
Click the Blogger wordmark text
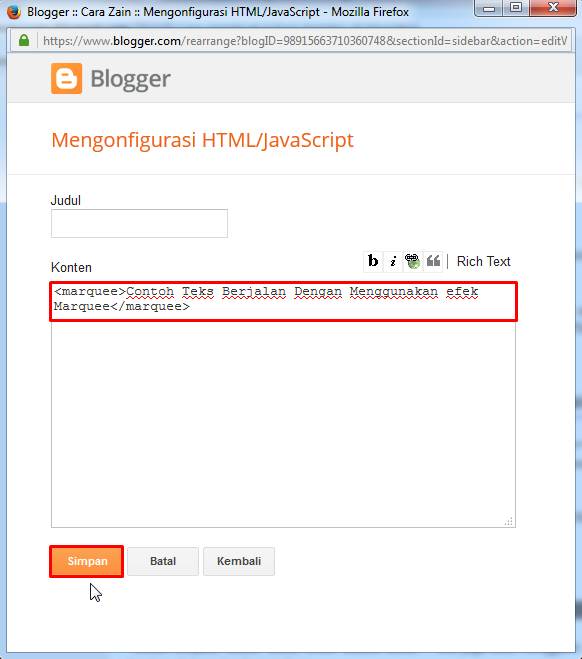pyautogui.click(x=131, y=79)
